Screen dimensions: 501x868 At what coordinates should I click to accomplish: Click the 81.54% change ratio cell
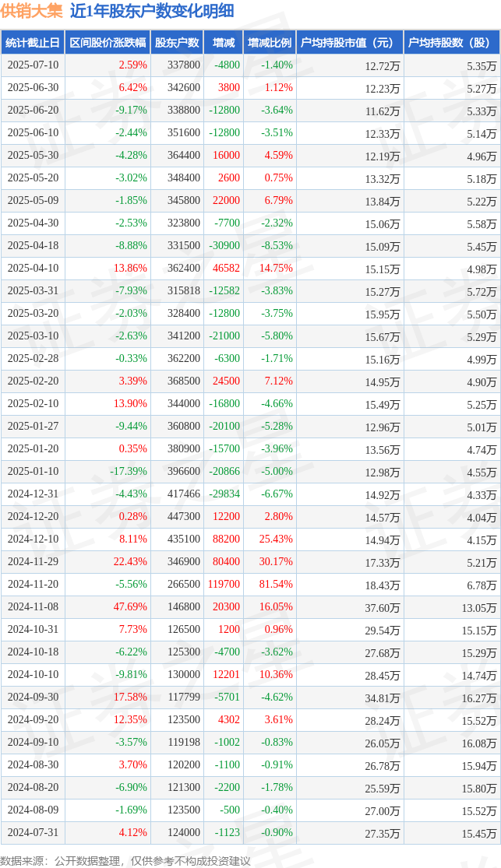[276, 585]
